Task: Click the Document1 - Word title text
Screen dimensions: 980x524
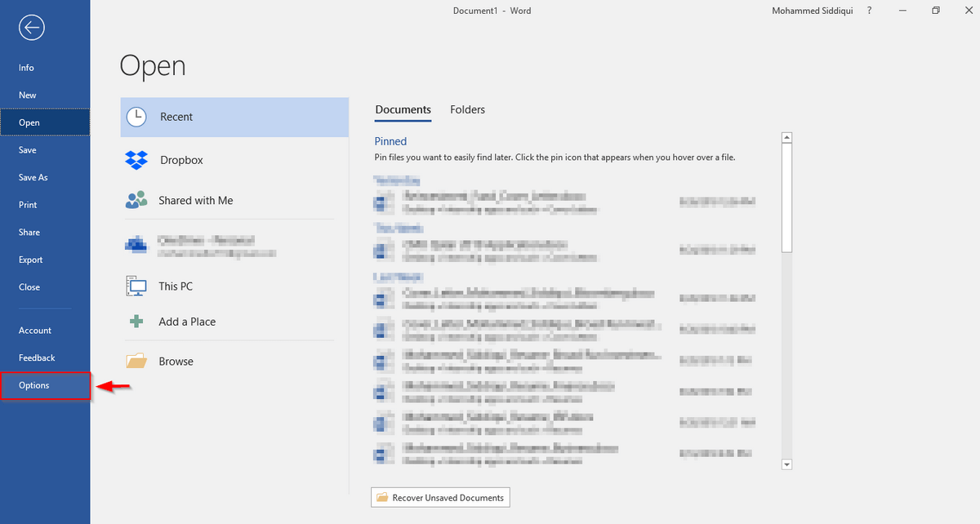Action: (492, 11)
